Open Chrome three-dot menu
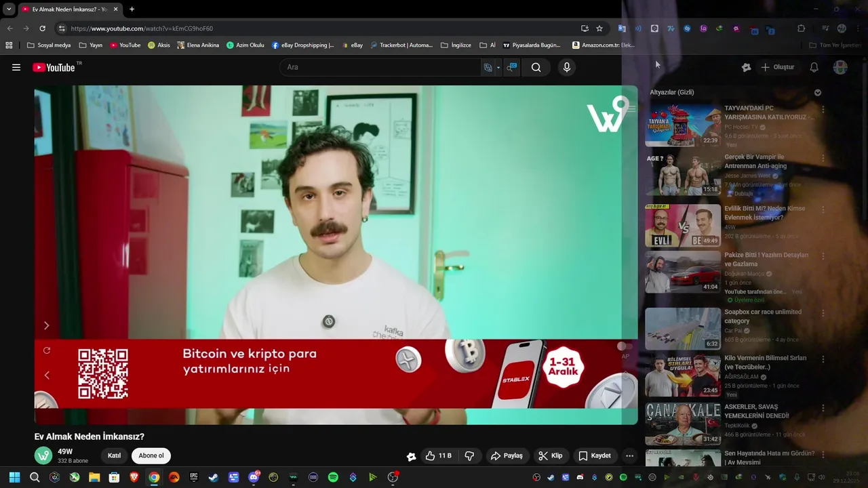868x488 pixels. coord(858,28)
